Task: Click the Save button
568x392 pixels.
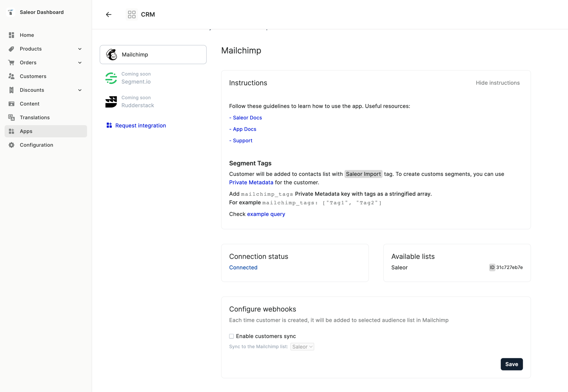Action: pyautogui.click(x=511, y=364)
